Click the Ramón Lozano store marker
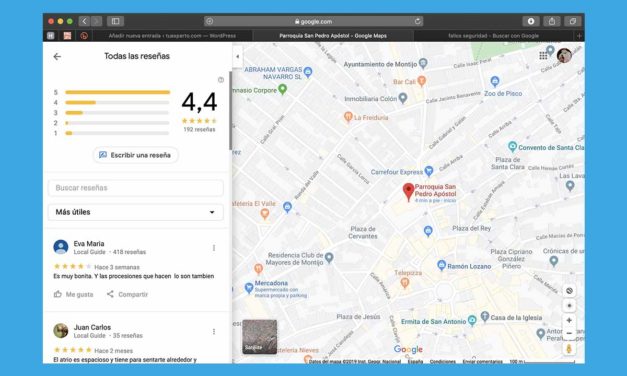 (441, 265)
